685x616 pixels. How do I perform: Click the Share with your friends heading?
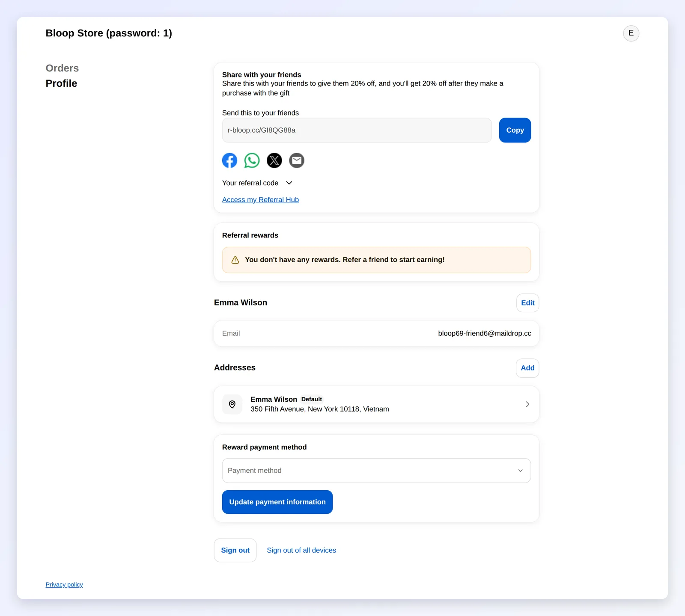(262, 75)
